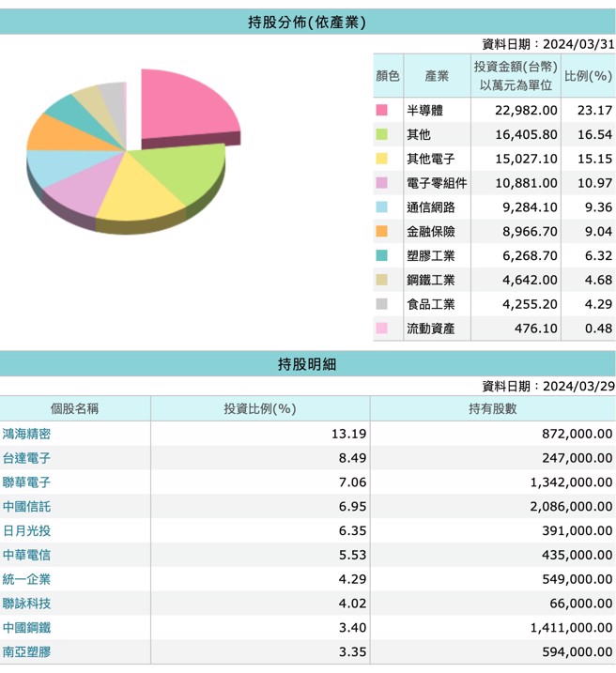
Task: Open the 南亞塑膠 stock link
Action: pos(26,652)
